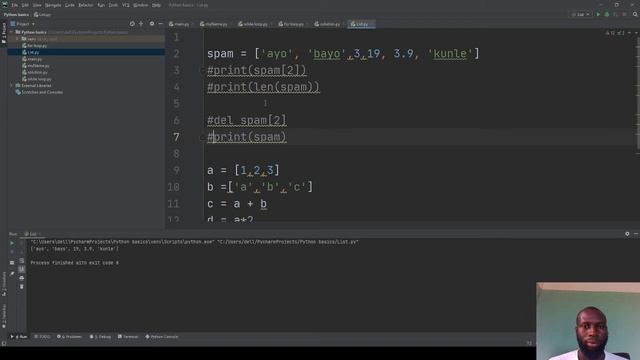Open the Edit menu
The height and width of the screenshot is (360, 640).
coord(25,5)
